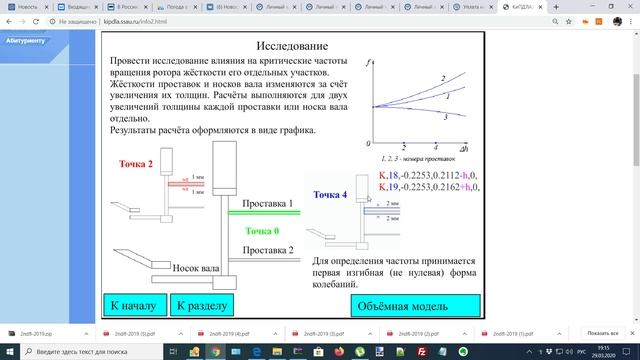Expand options for 2ndfl-2019 (5).pdf download
The image size is (640, 360).
[x=180, y=333]
